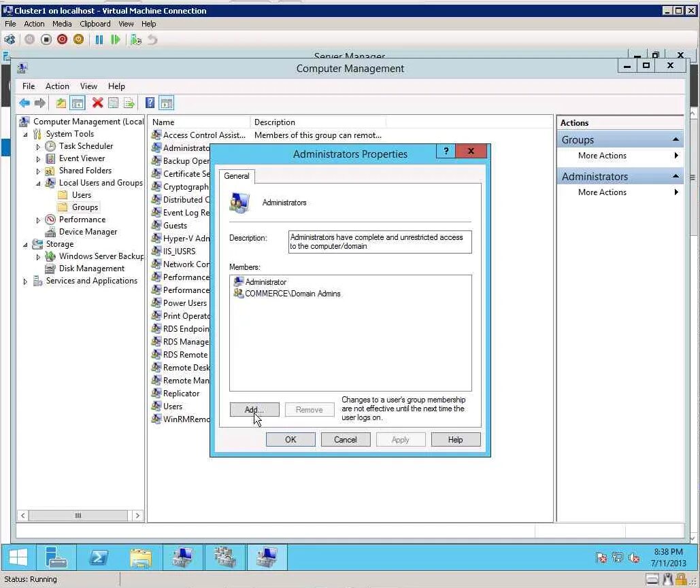Image resolution: width=700 pixels, height=588 pixels.
Task: Open the Clipboard menu of VM Connection
Action: pyautogui.click(x=95, y=24)
